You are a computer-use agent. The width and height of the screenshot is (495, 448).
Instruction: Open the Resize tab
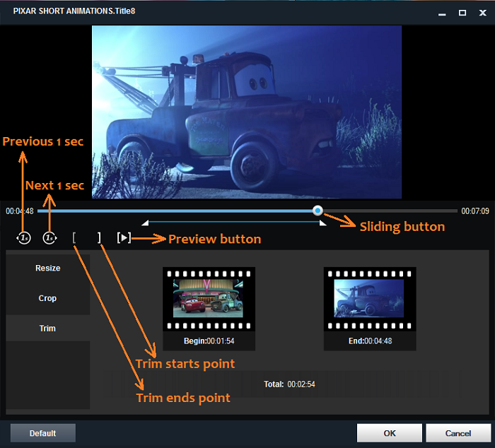(x=47, y=269)
